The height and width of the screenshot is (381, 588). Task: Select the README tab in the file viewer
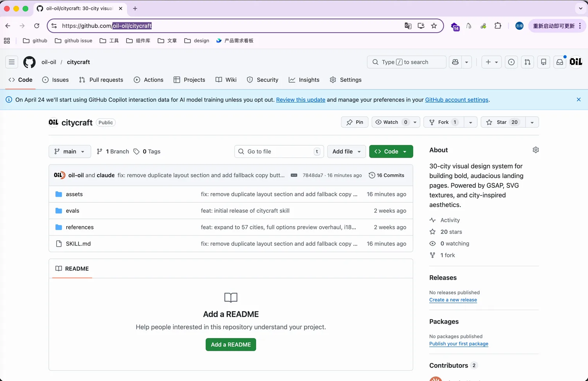[x=72, y=269]
